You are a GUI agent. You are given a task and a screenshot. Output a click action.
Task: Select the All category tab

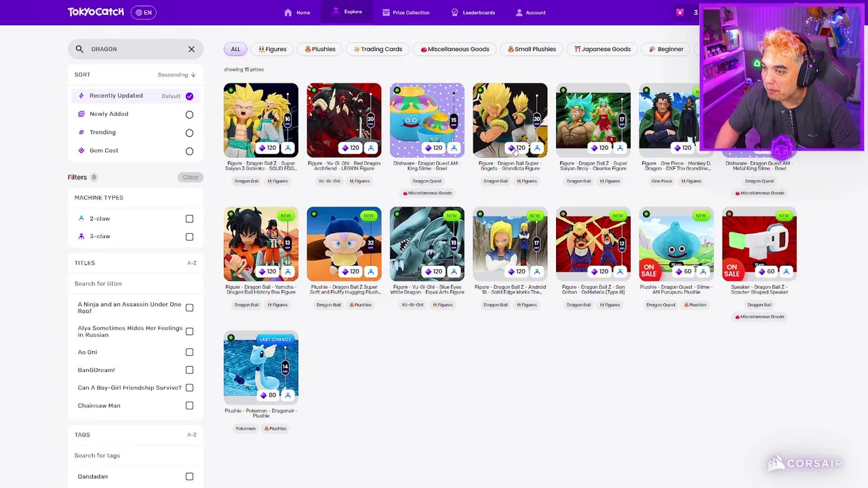[235, 49]
